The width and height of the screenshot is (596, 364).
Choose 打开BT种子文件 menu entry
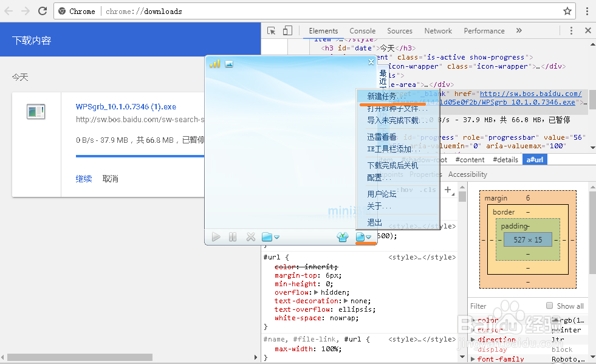point(398,108)
